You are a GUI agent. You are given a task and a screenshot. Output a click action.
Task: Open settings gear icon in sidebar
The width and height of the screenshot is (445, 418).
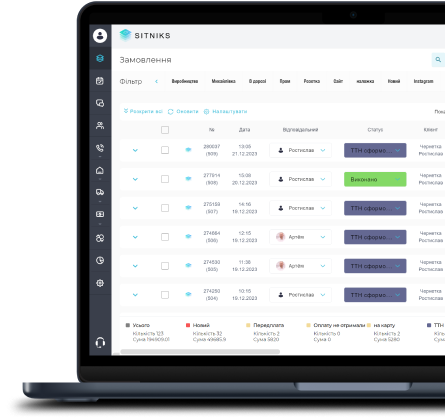click(x=100, y=283)
